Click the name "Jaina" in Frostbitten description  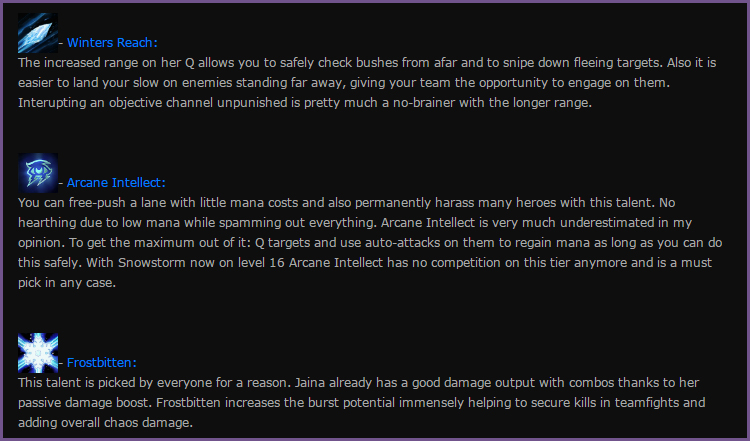coord(310,383)
